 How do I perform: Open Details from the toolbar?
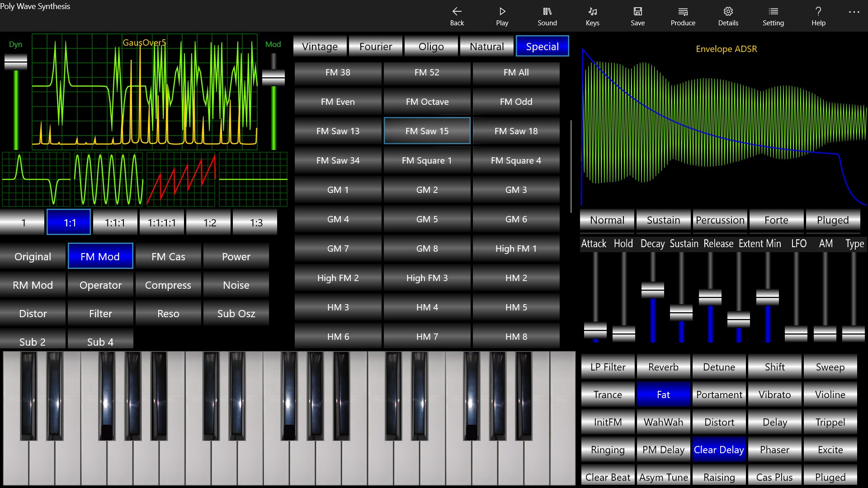(x=728, y=16)
